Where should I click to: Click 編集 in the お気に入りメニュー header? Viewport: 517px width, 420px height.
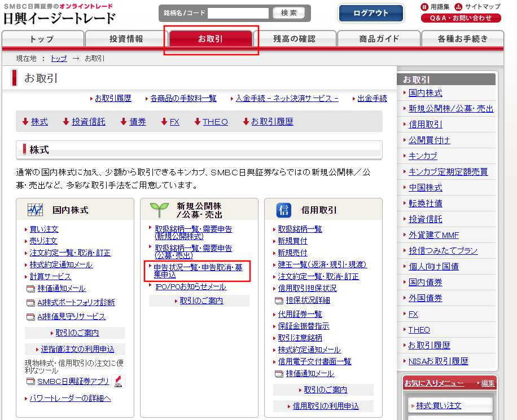click(487, 383)
